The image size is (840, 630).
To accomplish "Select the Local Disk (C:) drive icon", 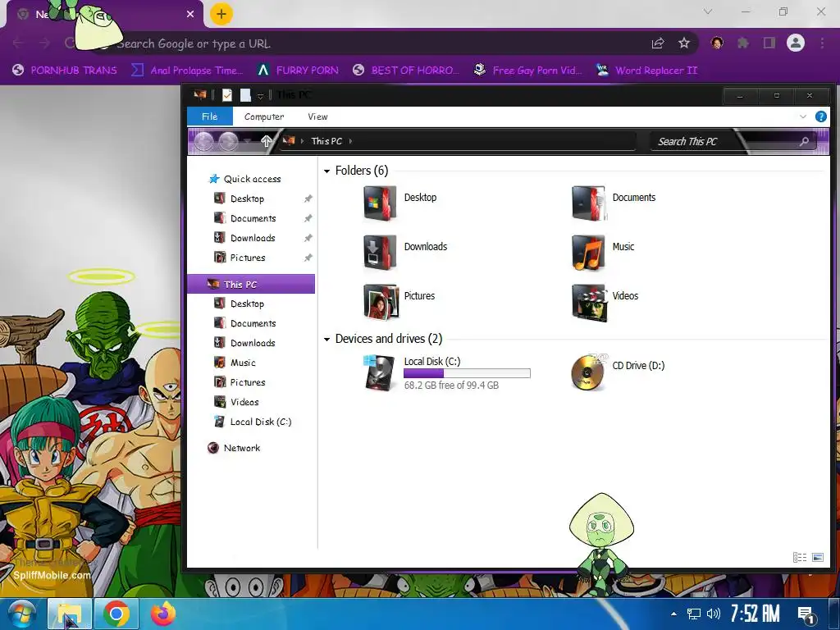I will [379, 372].
